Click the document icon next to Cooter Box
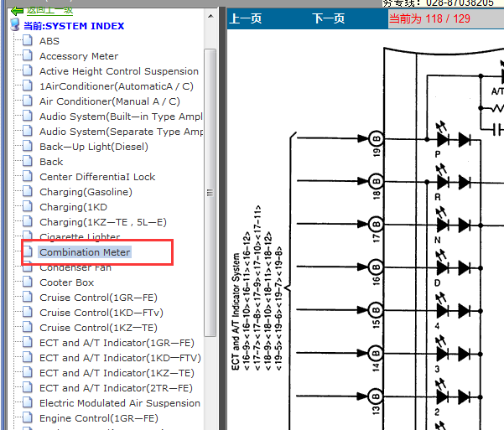This screenshot has height=430, width=504. [28, 282]
